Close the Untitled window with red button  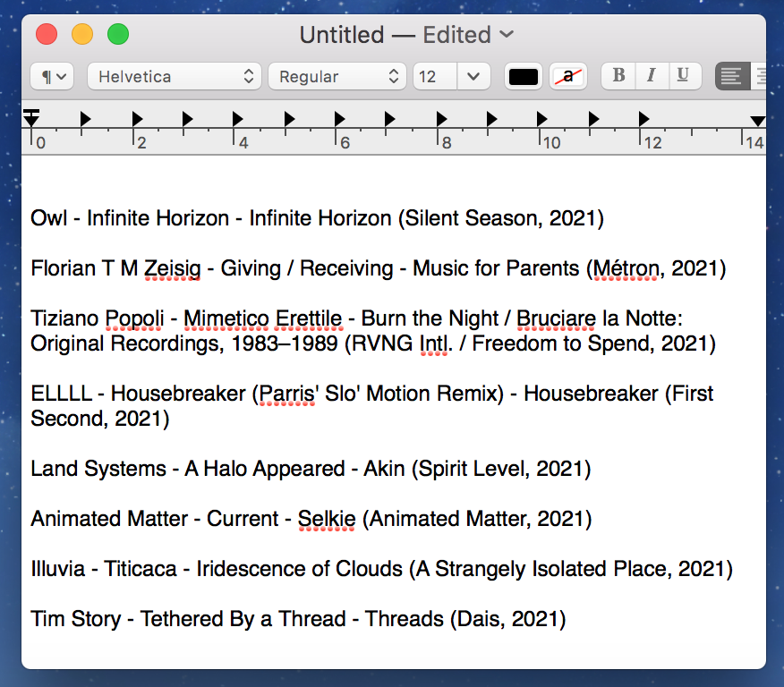(47, 35)
